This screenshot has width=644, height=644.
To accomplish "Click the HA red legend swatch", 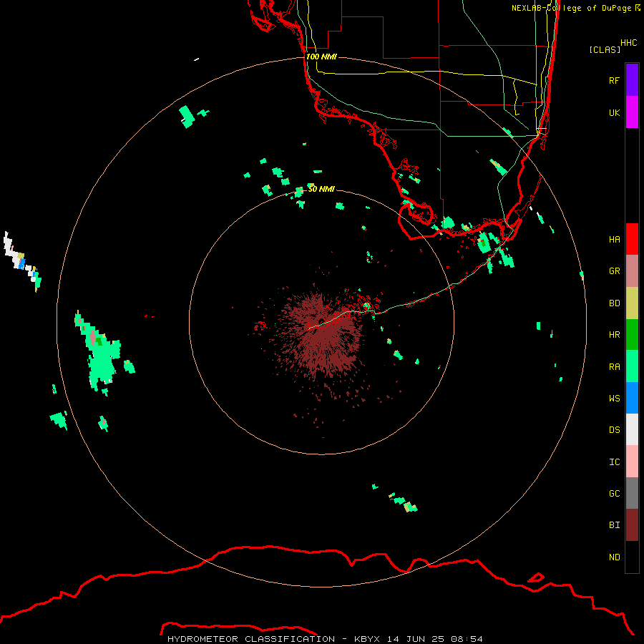I will (x=632, y=239).
